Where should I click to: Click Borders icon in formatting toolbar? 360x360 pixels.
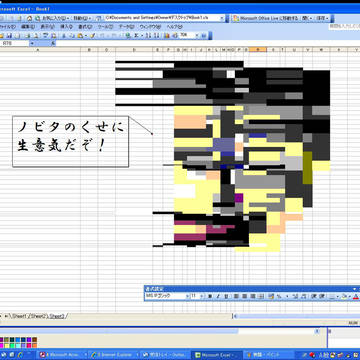[x=332, y=296]
